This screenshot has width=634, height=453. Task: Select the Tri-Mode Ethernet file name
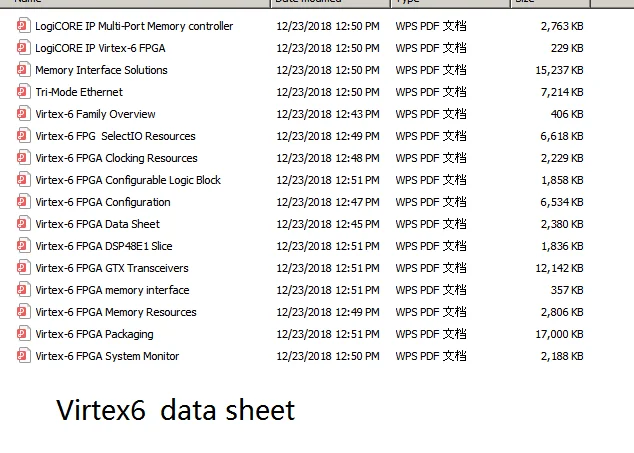(79, 92)
